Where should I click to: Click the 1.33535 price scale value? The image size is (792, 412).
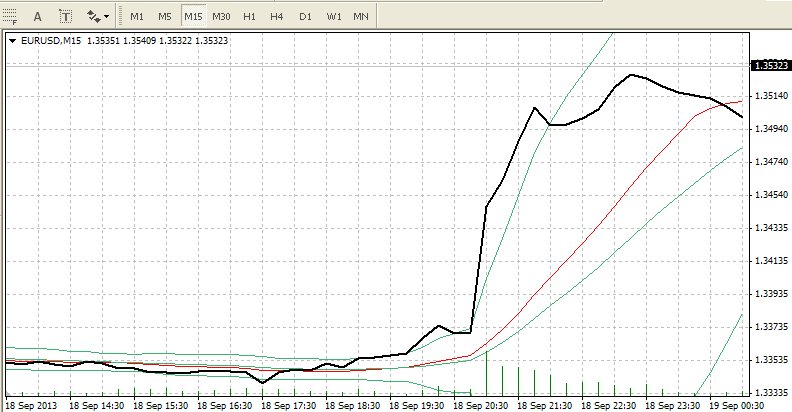(x=771, y=360)
